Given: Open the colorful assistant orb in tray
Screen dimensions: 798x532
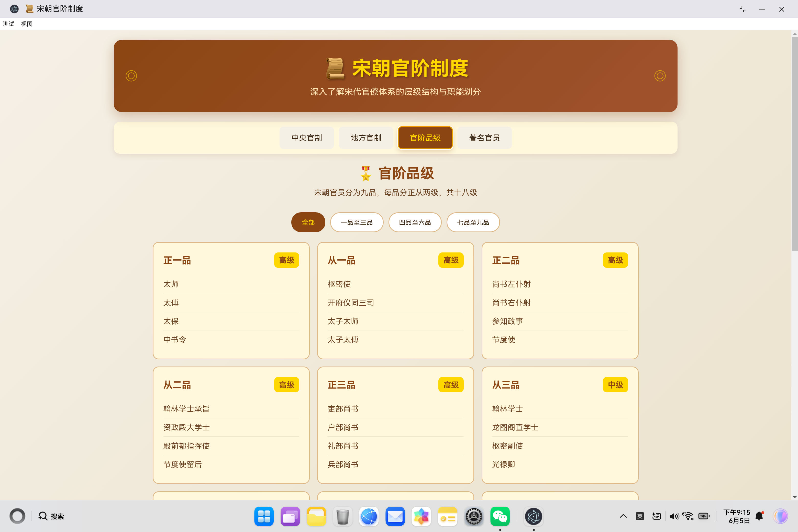Looking at the screenshot, I should click(781, 516).
